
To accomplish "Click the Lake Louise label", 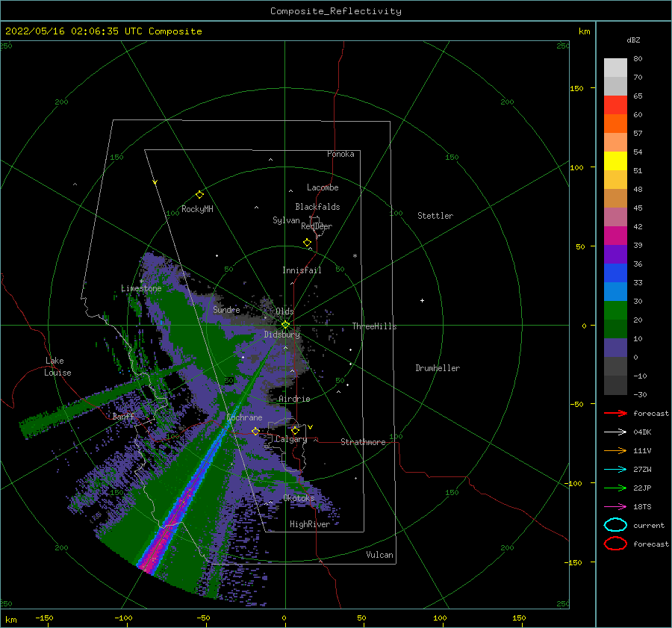I will pos(57,367).
